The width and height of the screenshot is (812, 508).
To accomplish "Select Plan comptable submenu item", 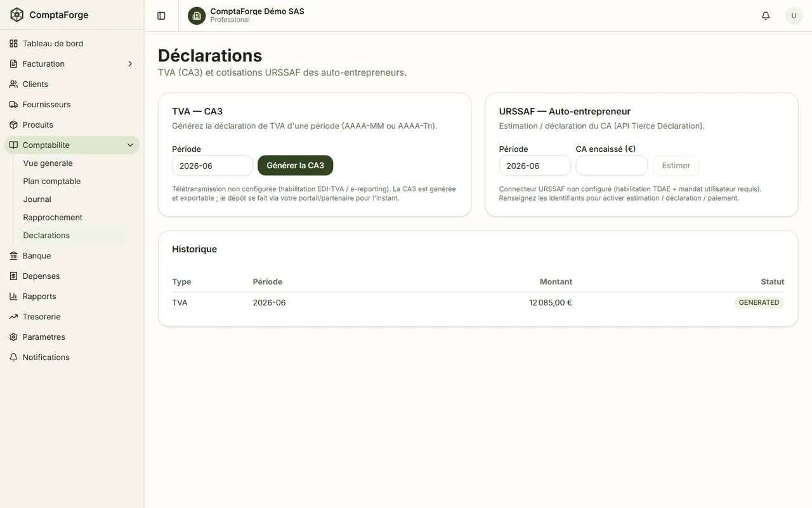I will 70,181.
